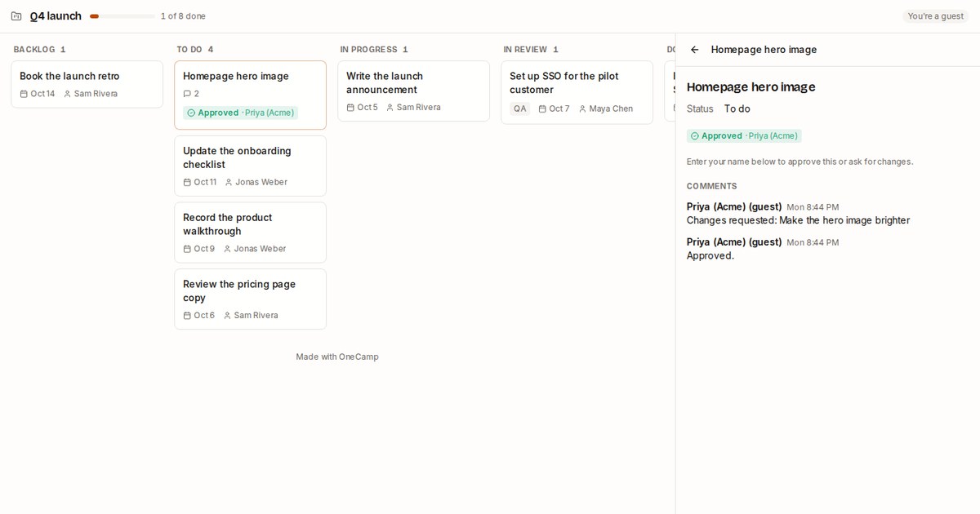This screenshot has width=980, height=514.
Task: Click the comment icon on Homepage hero image card
Action: coord(187,94)
